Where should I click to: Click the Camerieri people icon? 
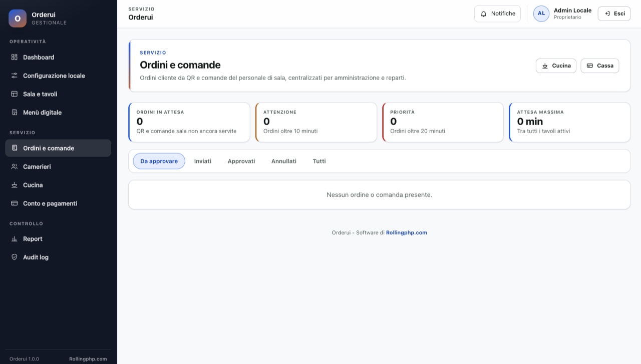click(x=15, y=167)
